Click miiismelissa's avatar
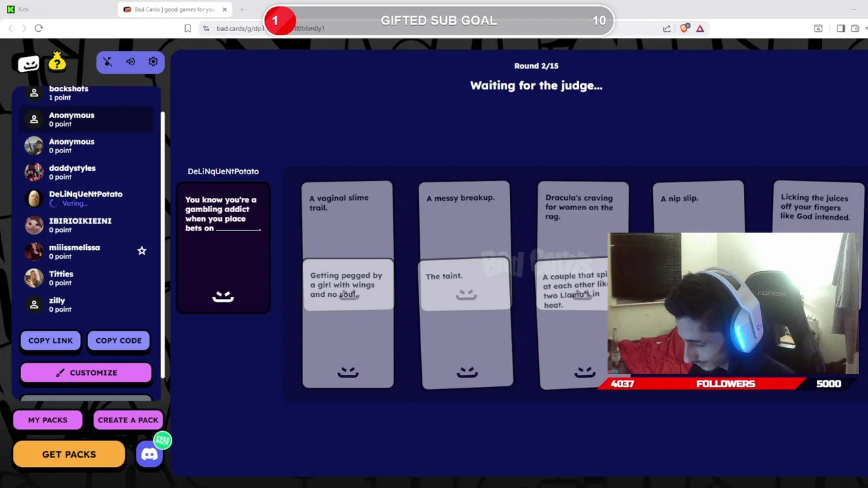 tap(34, 251)
